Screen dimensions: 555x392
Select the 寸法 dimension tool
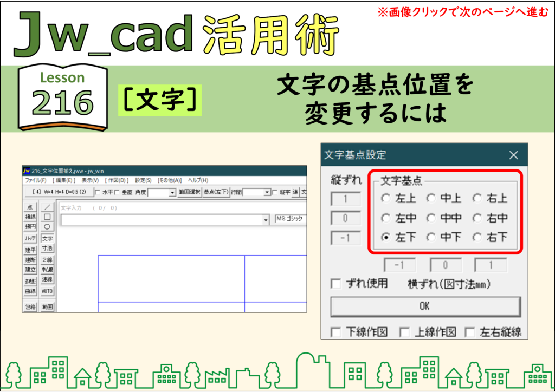pos(47,249)
